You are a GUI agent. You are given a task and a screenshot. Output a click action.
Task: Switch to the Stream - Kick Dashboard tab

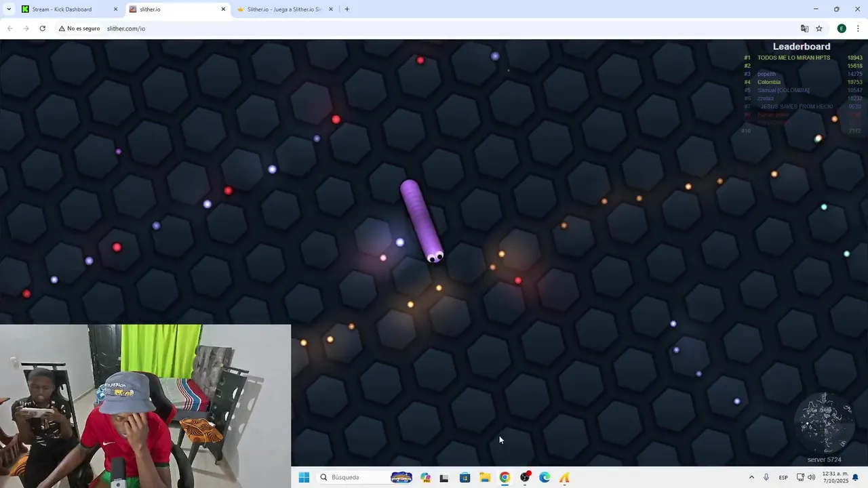point(69,9)
